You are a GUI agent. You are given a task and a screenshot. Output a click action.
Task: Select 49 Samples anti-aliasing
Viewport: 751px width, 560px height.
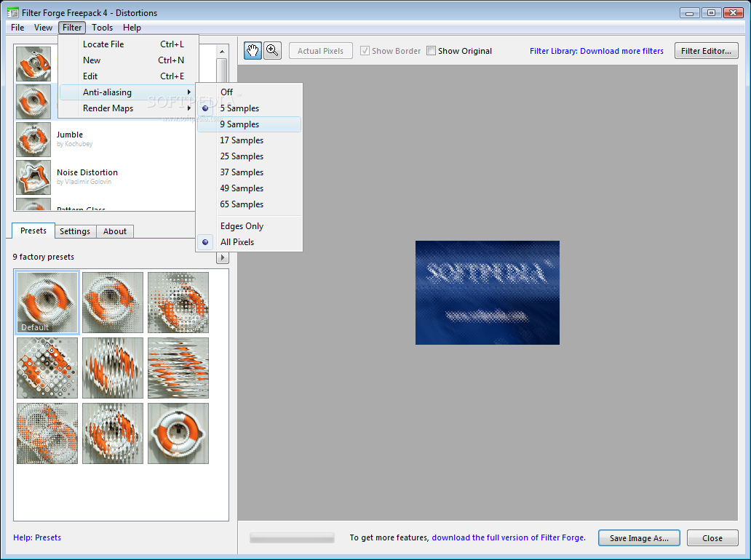249,188
